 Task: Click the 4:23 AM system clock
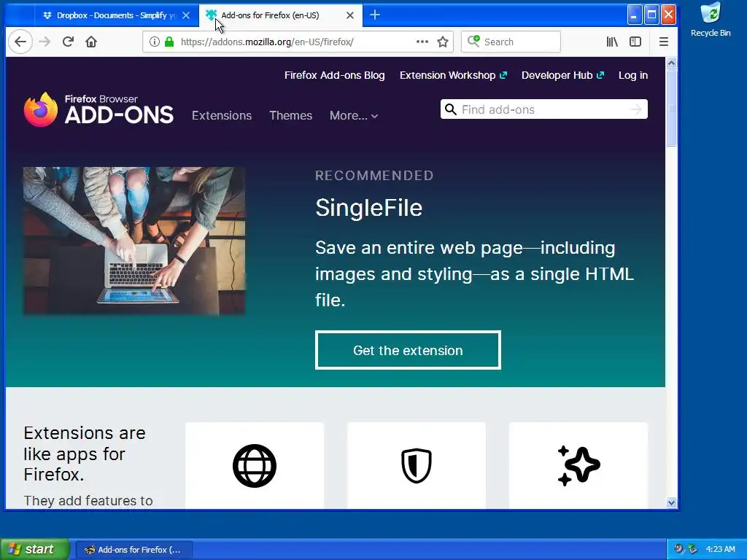pyautogui.click(x=720, y=549)
